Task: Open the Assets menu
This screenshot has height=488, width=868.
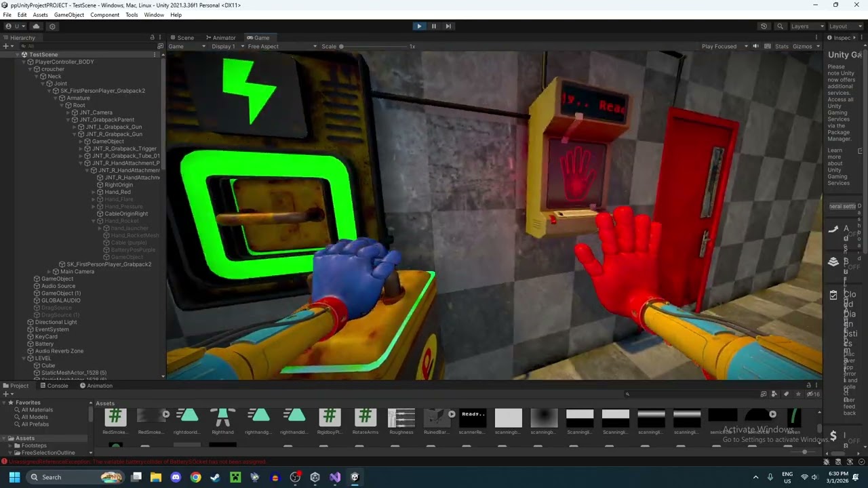Action: (x=40, y=15)
